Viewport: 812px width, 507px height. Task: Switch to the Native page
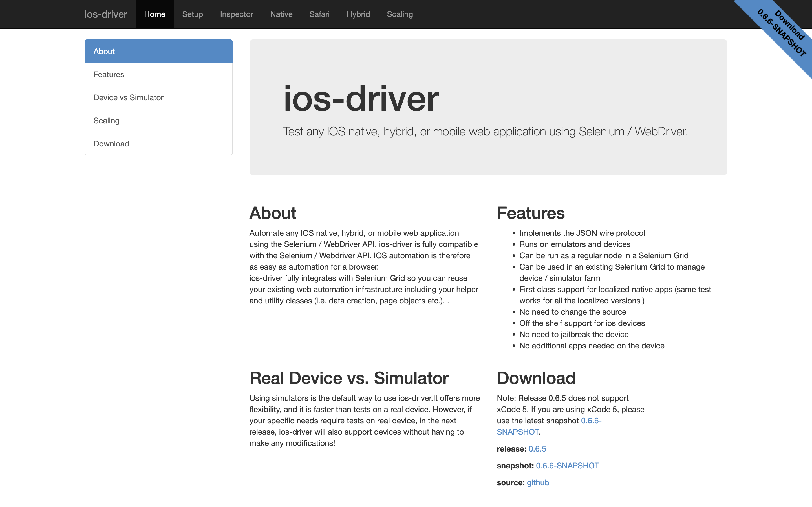tap(281, 14)
